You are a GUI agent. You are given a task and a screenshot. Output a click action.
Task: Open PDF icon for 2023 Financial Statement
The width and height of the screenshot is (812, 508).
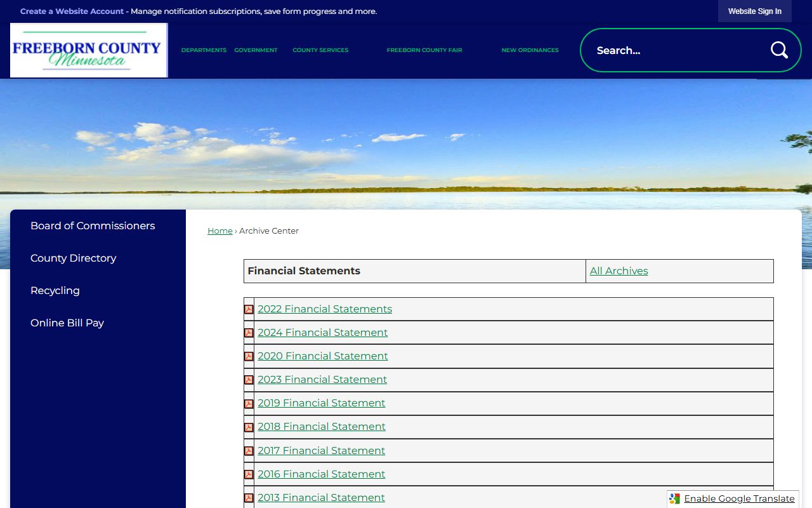[249, 380]
